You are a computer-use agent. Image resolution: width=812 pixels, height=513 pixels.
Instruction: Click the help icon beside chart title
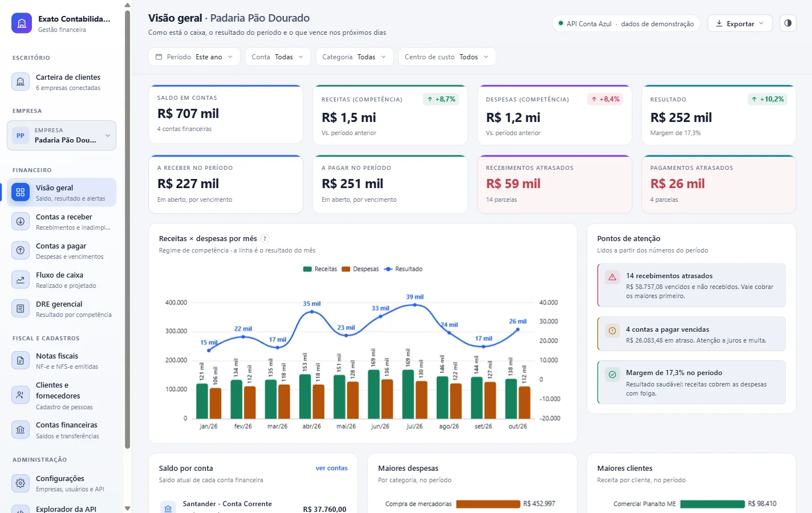(x=265, y=239)
